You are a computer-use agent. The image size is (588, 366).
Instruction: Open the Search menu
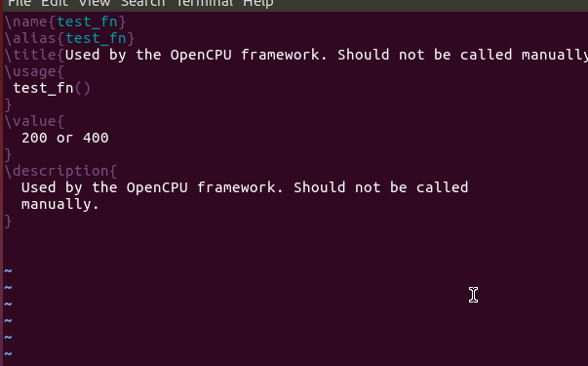pos(143,3)
